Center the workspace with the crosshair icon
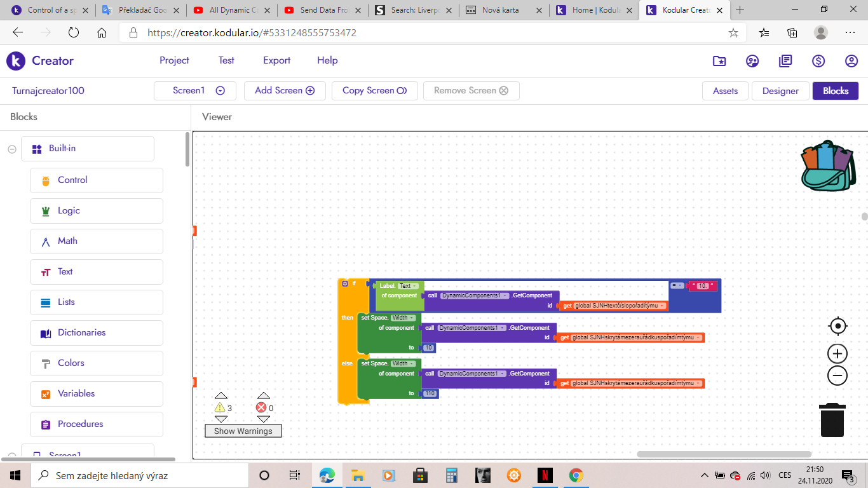Image resolution: width=868 pixels, height=488 pixels. coord(837,327)
